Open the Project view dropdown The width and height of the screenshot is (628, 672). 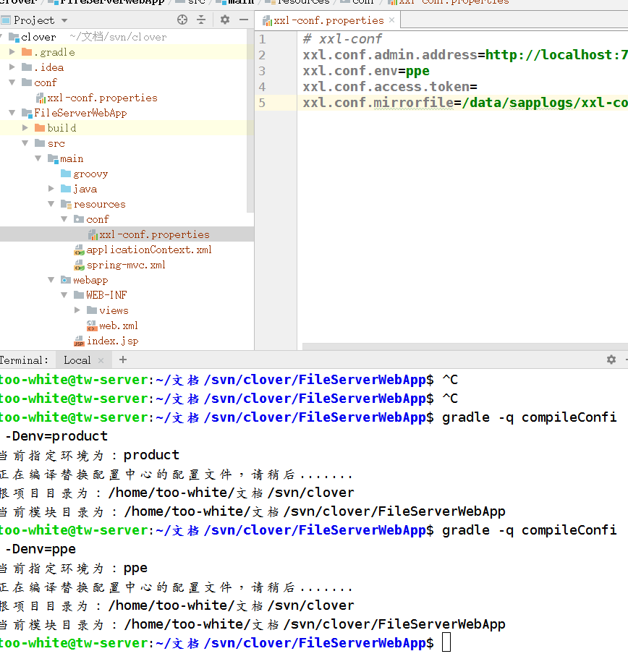click(x=64, y=20)
